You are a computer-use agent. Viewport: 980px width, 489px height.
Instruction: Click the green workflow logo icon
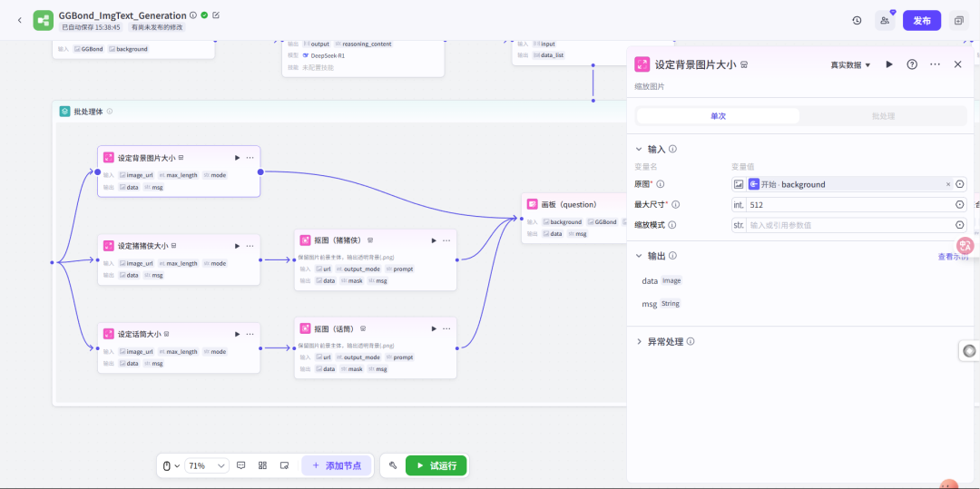pos(44,20)
